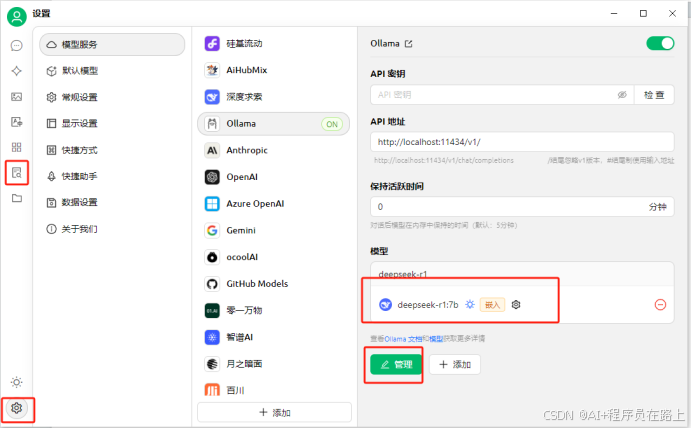Screen dimensions: 691x429
Task: Open the translate sidebar icon
Action: point(16,122)
